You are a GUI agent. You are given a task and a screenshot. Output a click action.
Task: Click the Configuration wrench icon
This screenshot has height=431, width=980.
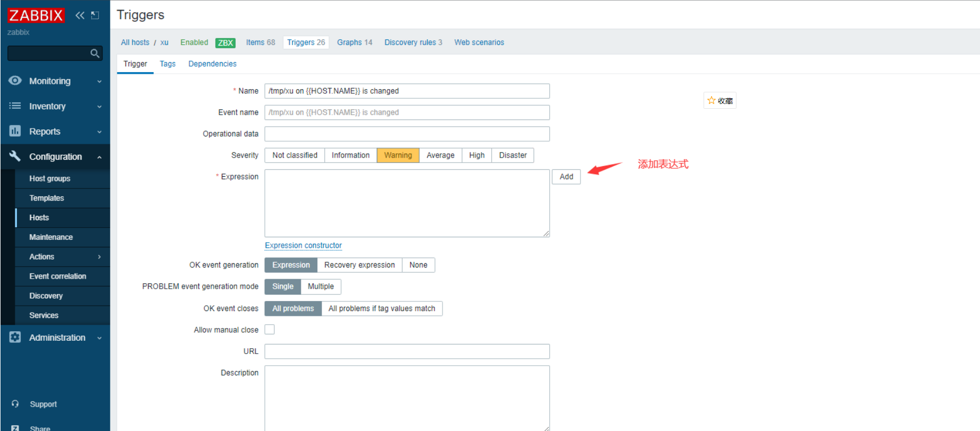tap(15, 156)
